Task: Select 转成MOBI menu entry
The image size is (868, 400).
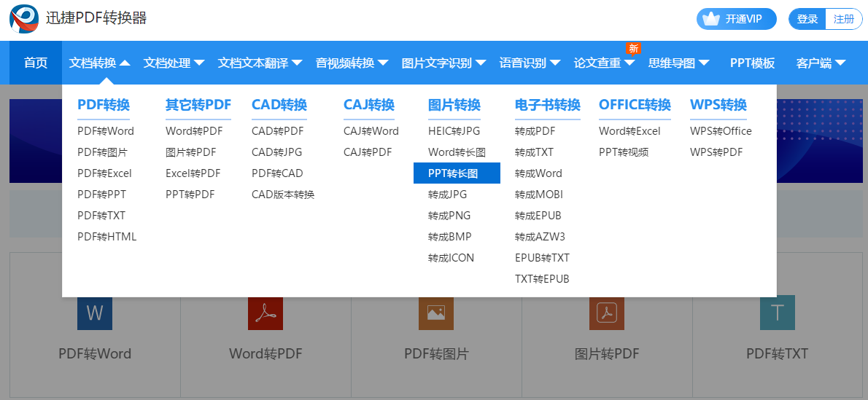Action: pyautogui.click(x=538, y=195)
